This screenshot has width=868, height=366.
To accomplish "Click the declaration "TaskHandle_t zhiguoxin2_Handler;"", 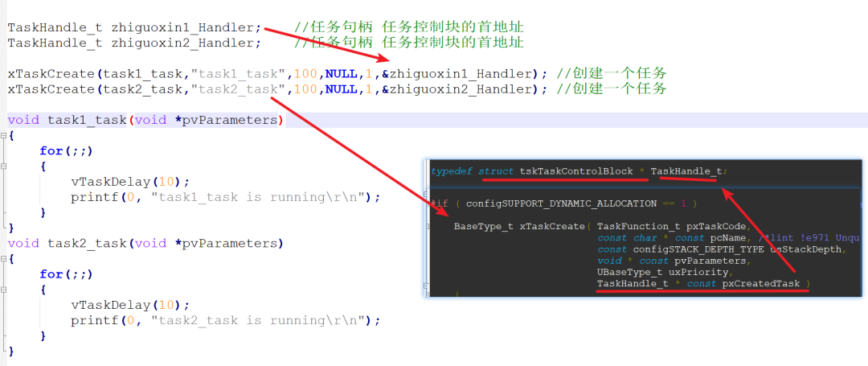I will (x=134, y=43).
